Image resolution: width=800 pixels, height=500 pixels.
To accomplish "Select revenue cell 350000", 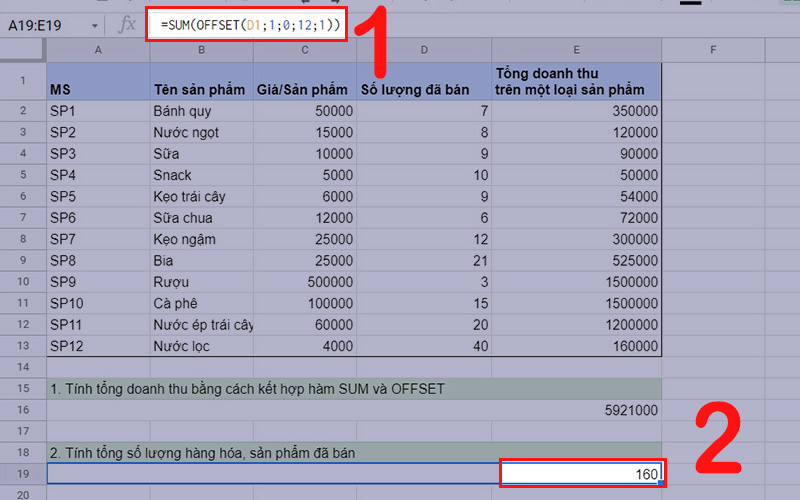I will (x=577, y=111).
